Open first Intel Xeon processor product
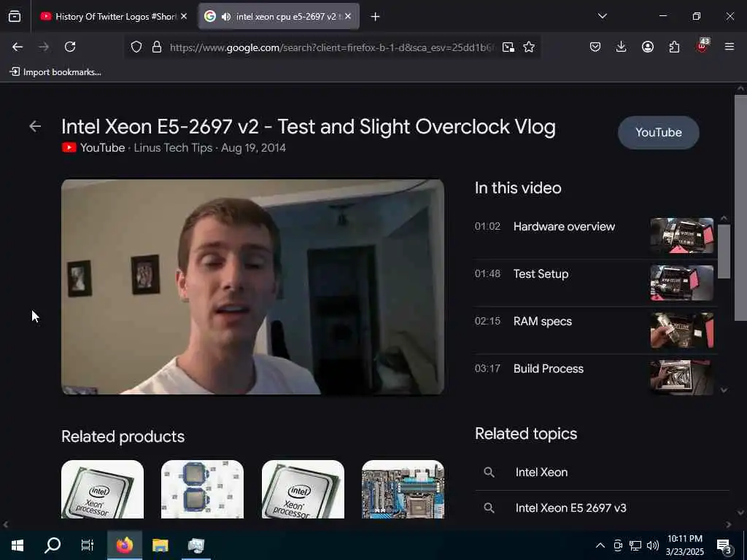 point(102,489)
